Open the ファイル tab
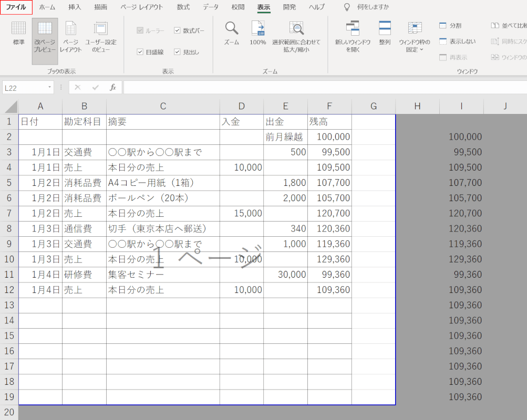This screenshot has width=527, height=420. click(16, 7)
